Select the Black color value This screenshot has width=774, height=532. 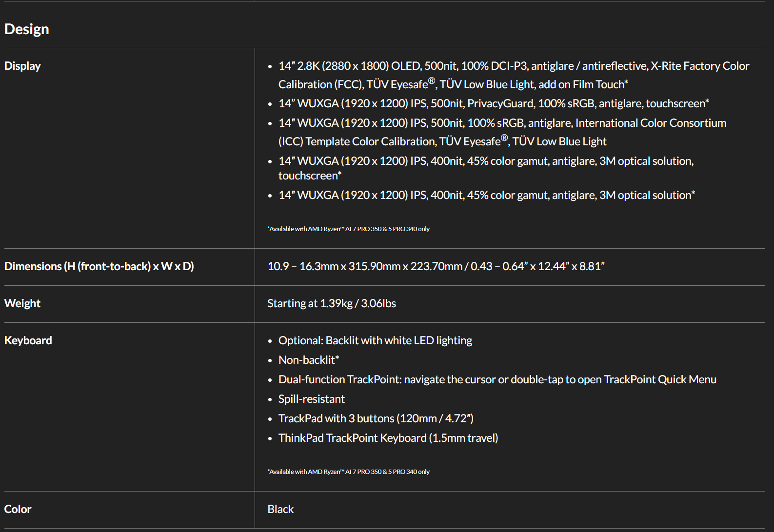point(280,509)
